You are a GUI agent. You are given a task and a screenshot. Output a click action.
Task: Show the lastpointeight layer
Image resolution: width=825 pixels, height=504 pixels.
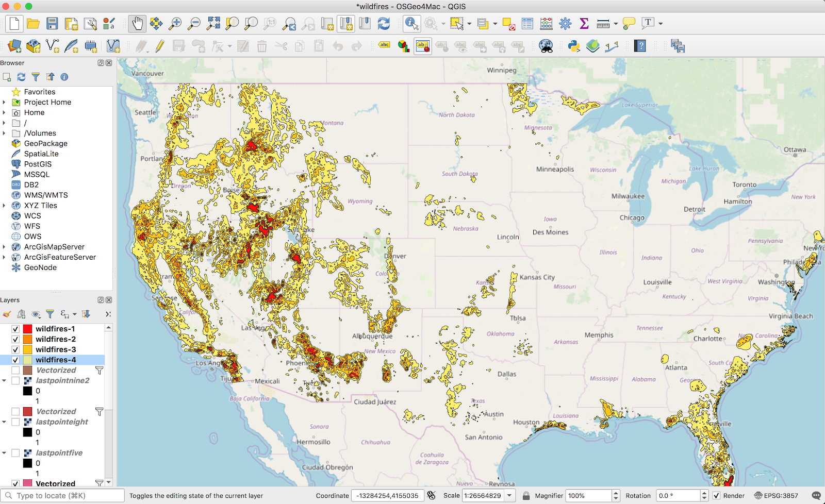tap(15, 422)
